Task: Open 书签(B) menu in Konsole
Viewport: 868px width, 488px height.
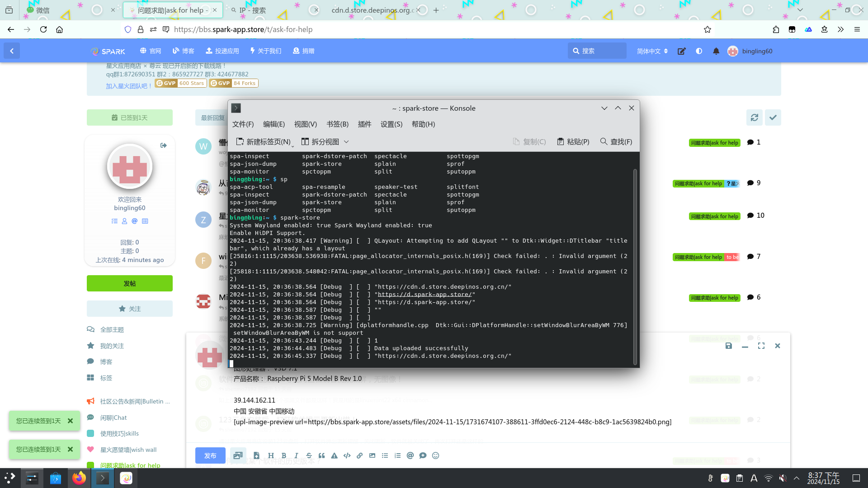Action: (337, 124)
